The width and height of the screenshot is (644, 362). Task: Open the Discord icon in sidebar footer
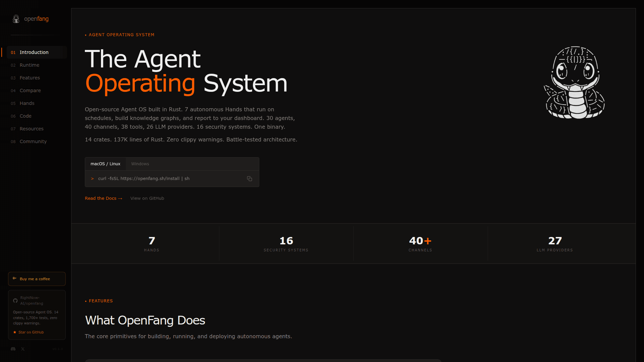[x=13, y=349]
